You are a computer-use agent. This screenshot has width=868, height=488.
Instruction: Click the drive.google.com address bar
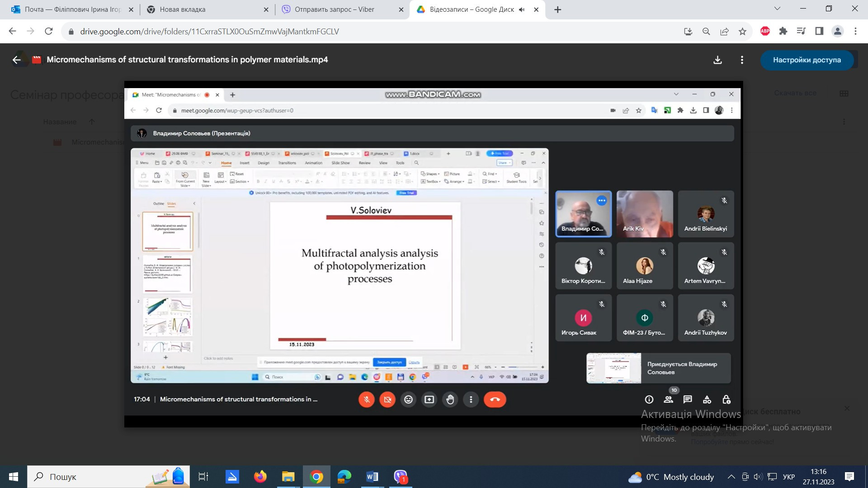pos(209,31)
